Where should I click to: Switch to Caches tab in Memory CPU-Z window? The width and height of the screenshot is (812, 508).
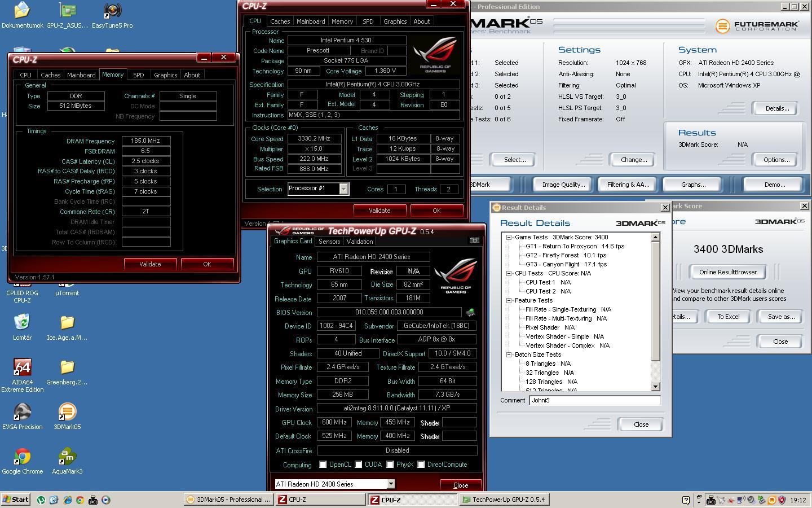pos(50,75)
